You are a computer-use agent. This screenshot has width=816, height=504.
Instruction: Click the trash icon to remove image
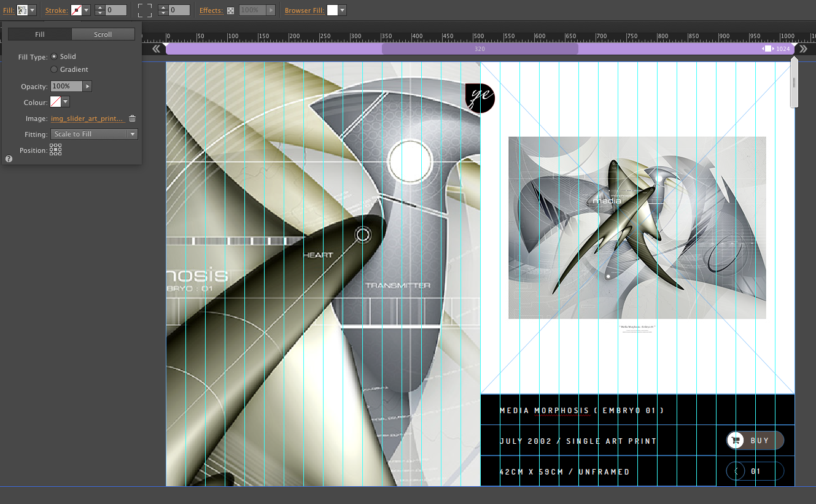click(x=132, y=118)
